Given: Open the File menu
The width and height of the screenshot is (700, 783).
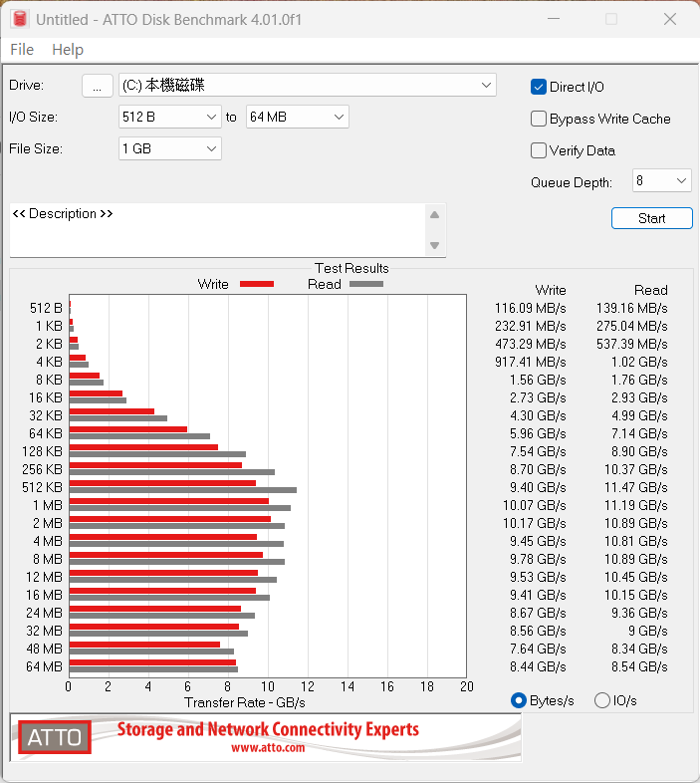Looking at the screenshot, I should [22, 50].
